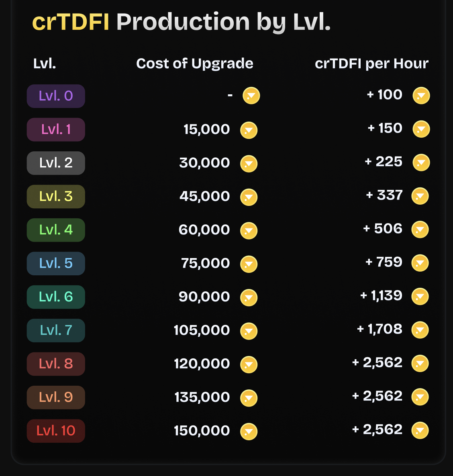Tap the red Lvl. 10 badge
This screenshot has width=453, height=476.
56,431
